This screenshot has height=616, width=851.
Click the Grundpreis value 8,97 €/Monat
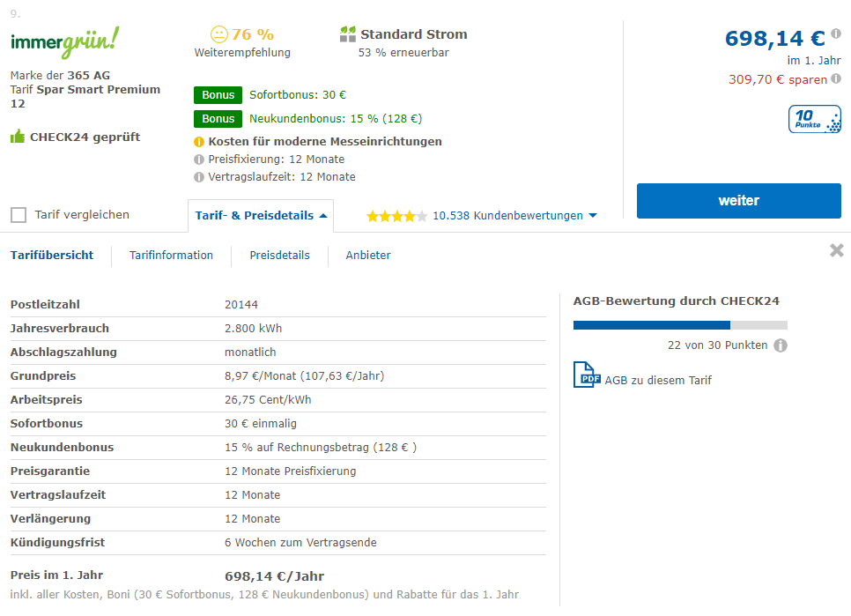304,376
